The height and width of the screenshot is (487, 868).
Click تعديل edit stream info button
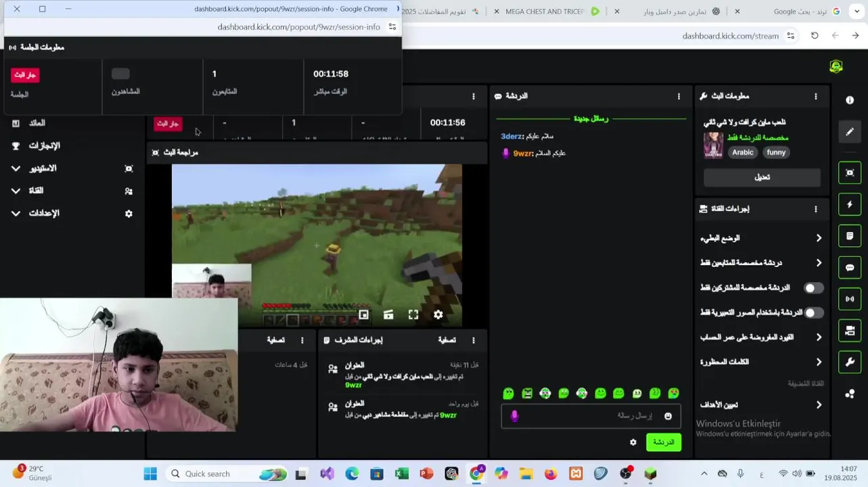pos(762,177)
